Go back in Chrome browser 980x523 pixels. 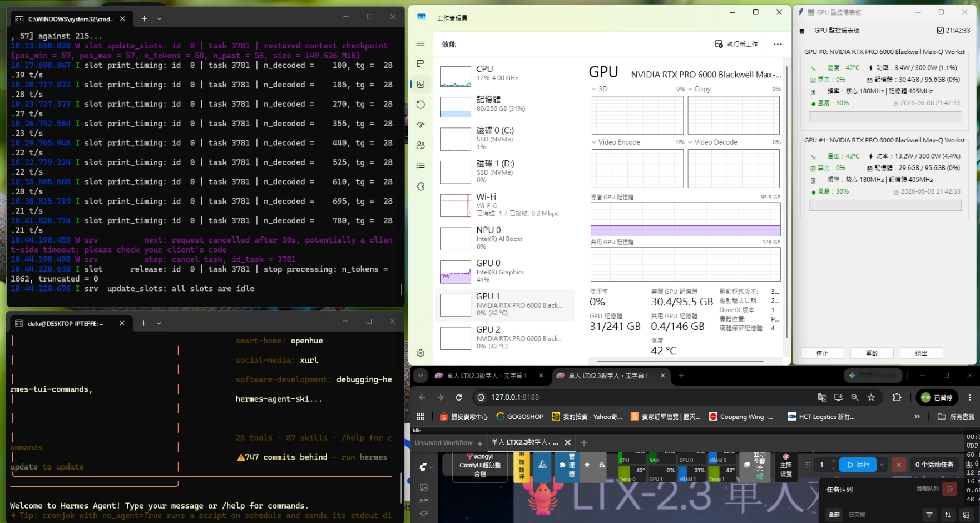pos(422,397)
